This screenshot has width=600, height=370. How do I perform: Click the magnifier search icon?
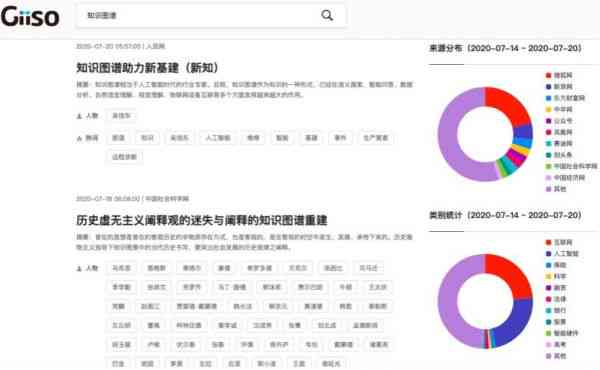click(327, 15)
